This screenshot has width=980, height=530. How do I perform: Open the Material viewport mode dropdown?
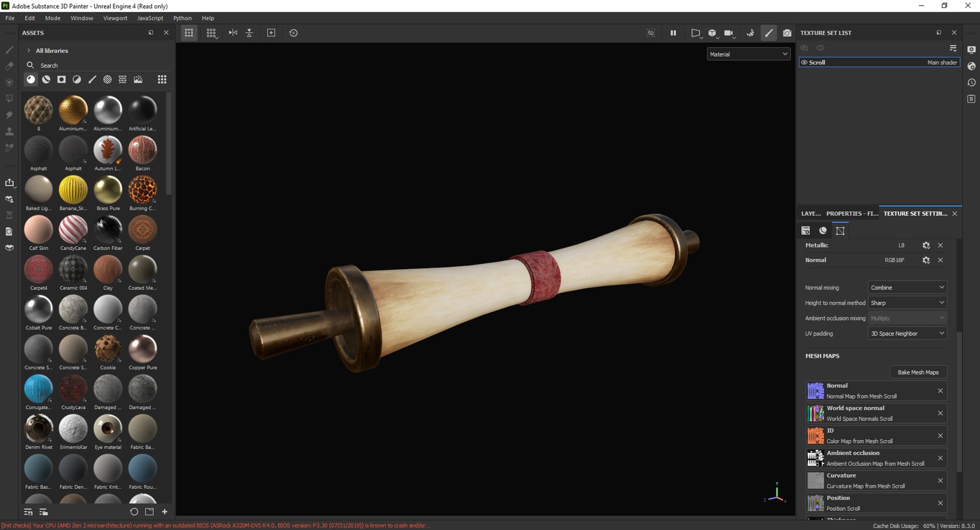click(748, 54)
